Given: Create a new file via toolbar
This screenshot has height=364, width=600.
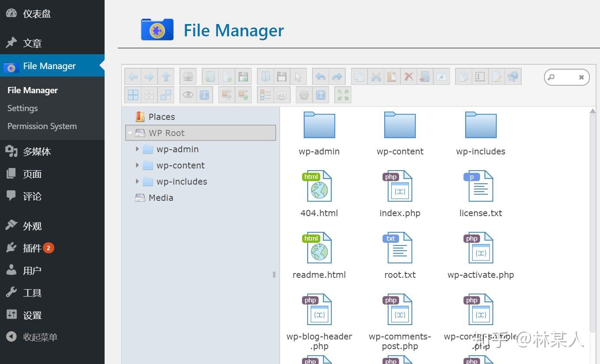Looking at the screenshot, I should 227,77.
